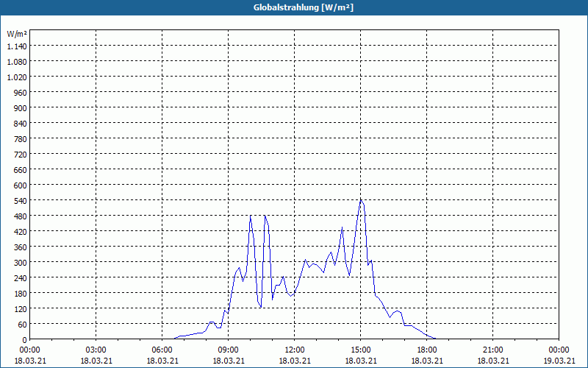Click the 300 y-axis tick label
Image resolution: width=588 pixels, height=368 pixels.
(21, 263)
